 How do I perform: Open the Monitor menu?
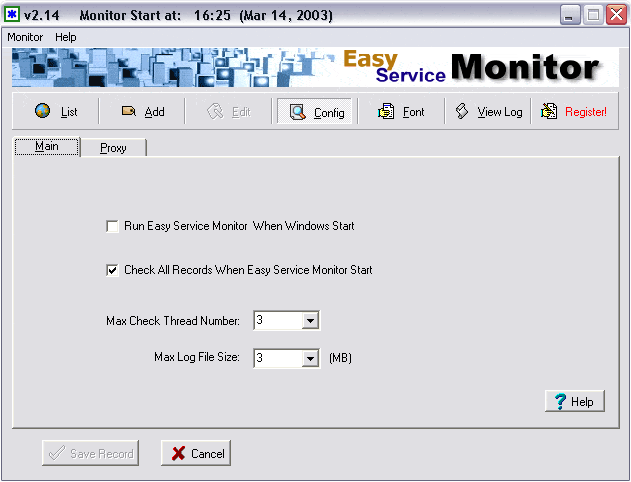(x=25, y=37)
